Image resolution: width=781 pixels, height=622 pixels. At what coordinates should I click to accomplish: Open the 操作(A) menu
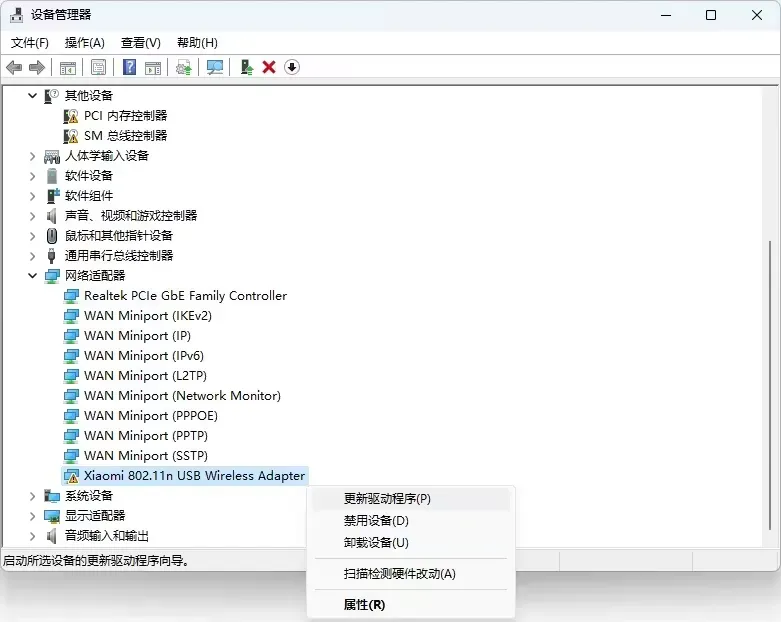85,43
